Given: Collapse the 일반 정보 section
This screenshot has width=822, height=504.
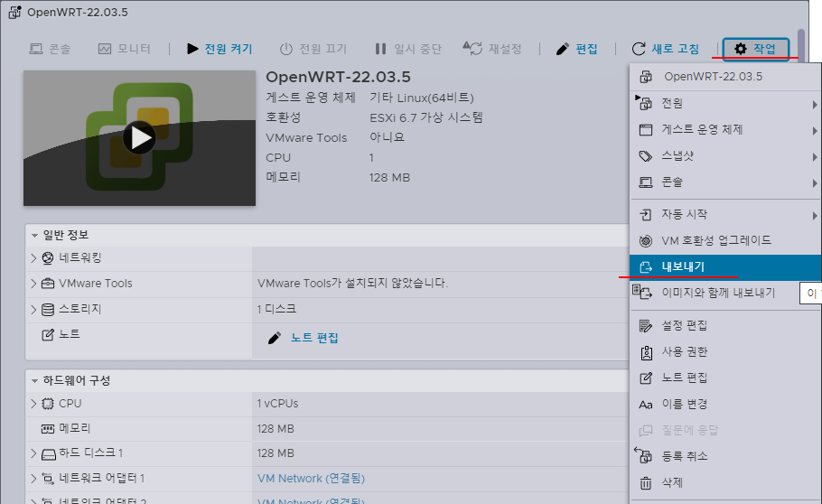Looking at the screenshot, I should click(34, 236).
